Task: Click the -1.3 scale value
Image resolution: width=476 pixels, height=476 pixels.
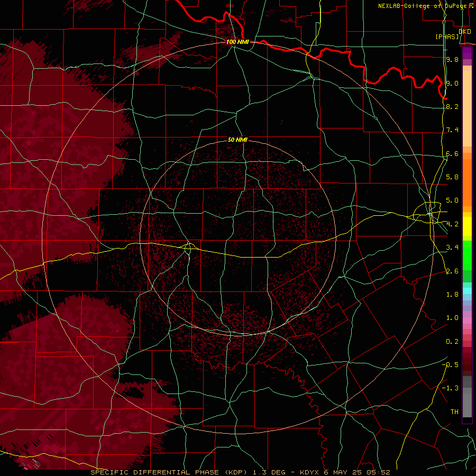Action: coord(450,388)
